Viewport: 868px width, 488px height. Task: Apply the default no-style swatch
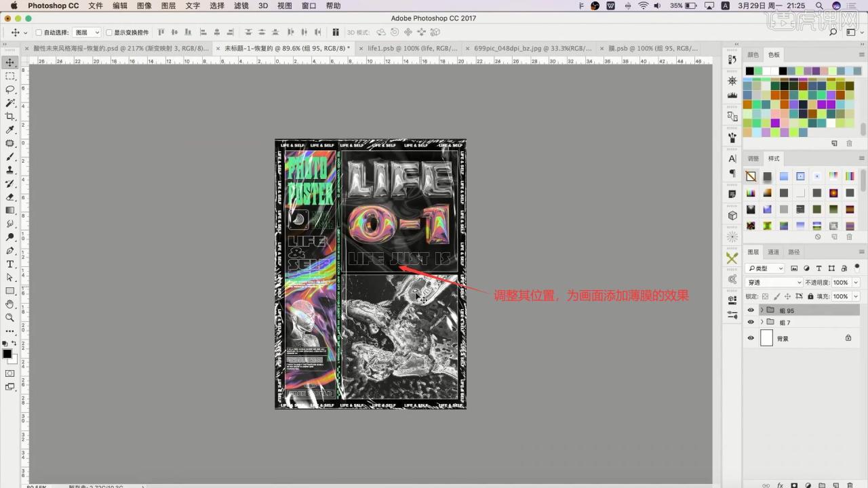pos(751,176)
